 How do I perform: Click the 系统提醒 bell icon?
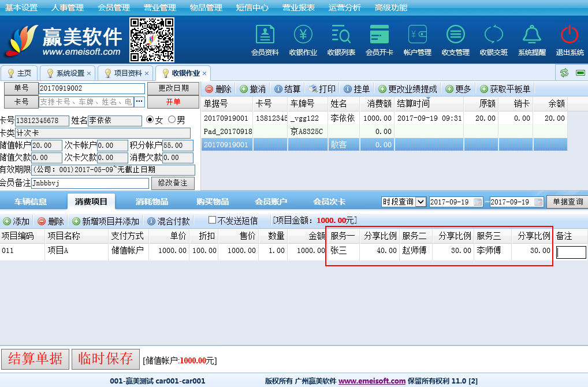[x=531, y=35]
